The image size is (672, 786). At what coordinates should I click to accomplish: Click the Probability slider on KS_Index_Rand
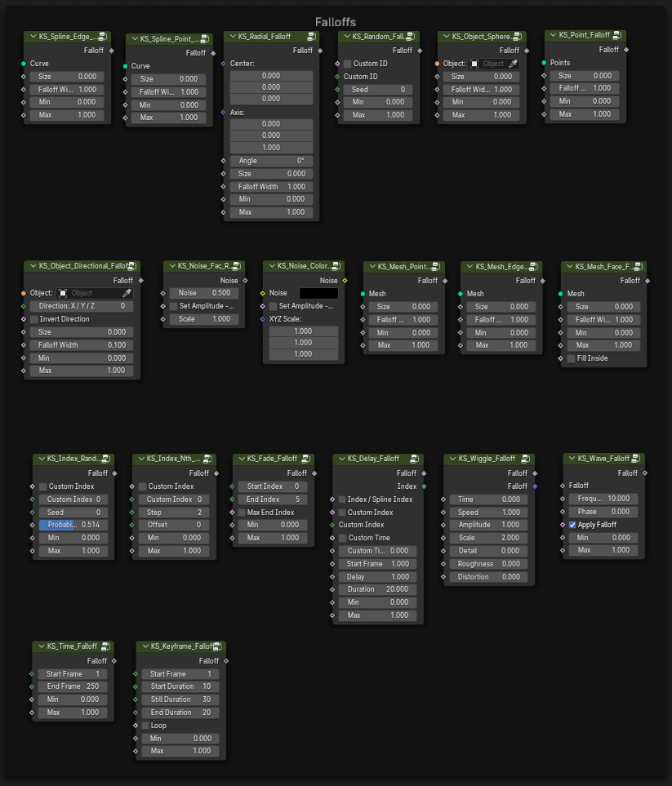pos(75,524)
